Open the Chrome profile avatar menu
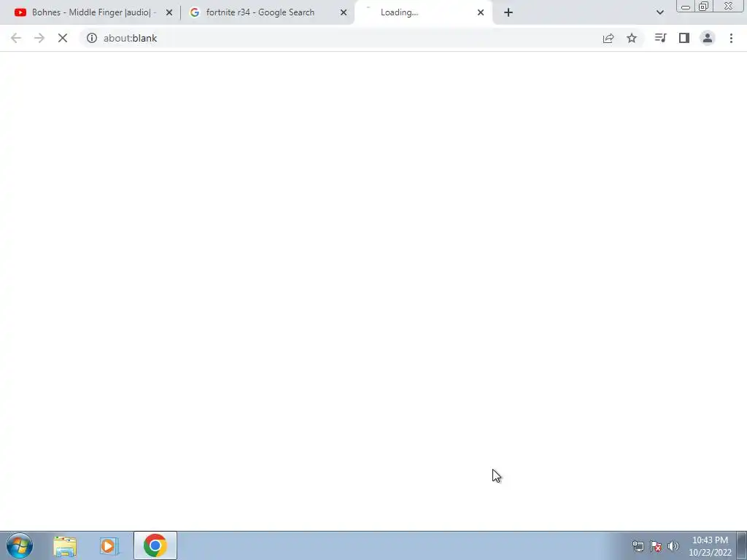This screenshot has height=560, width=747. pos(708,38)
